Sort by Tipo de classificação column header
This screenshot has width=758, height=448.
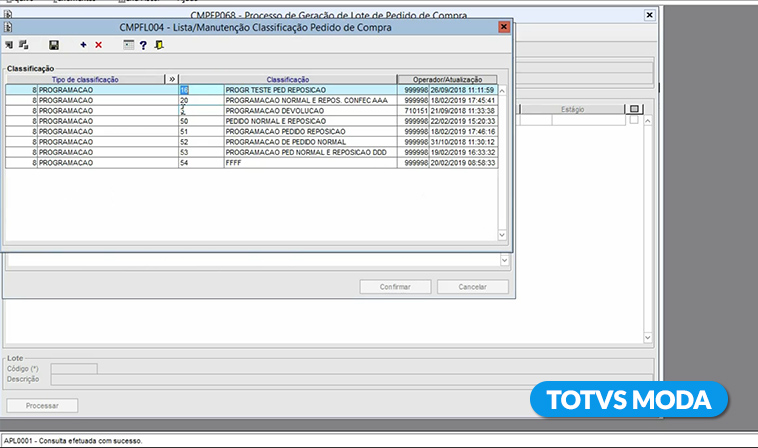click(x=85, y=79)
